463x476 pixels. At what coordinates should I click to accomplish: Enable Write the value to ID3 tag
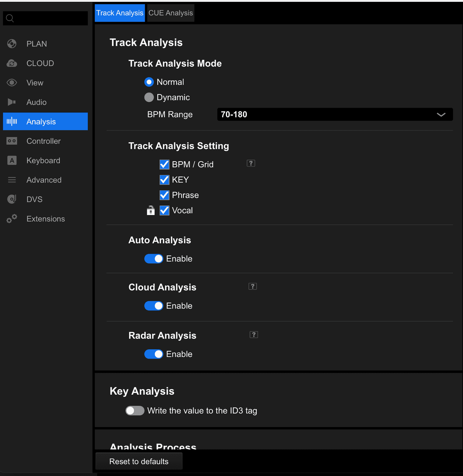tap(135, 411)
